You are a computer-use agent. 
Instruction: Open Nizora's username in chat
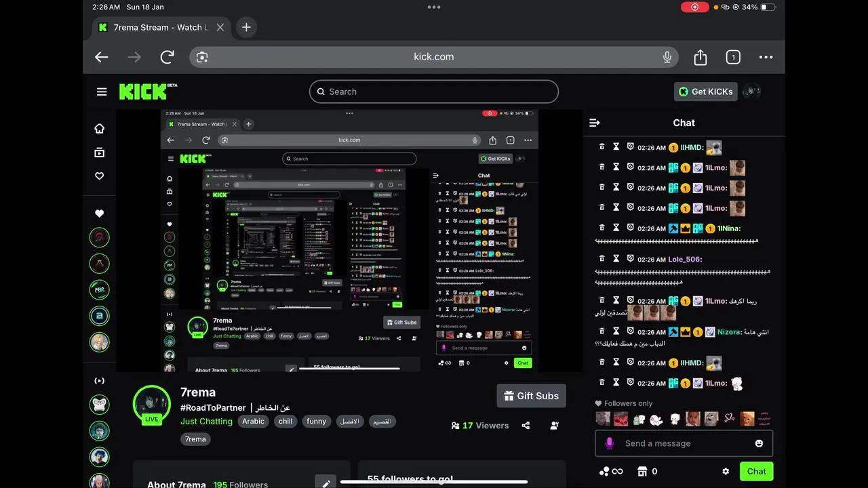click(728, 332)
